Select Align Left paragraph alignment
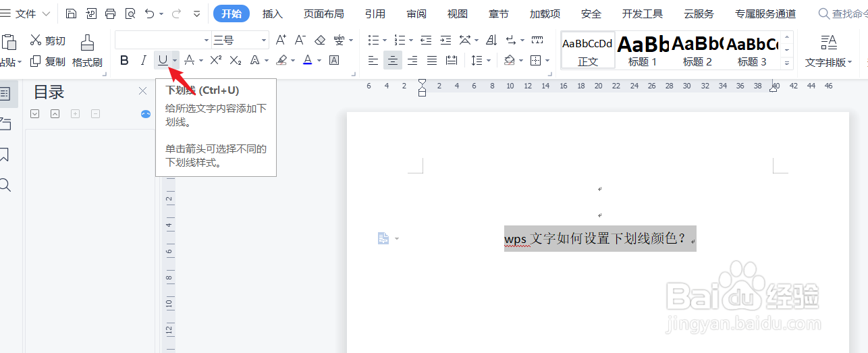This screenshot has width=868, height=353. [x=373, y=60]
